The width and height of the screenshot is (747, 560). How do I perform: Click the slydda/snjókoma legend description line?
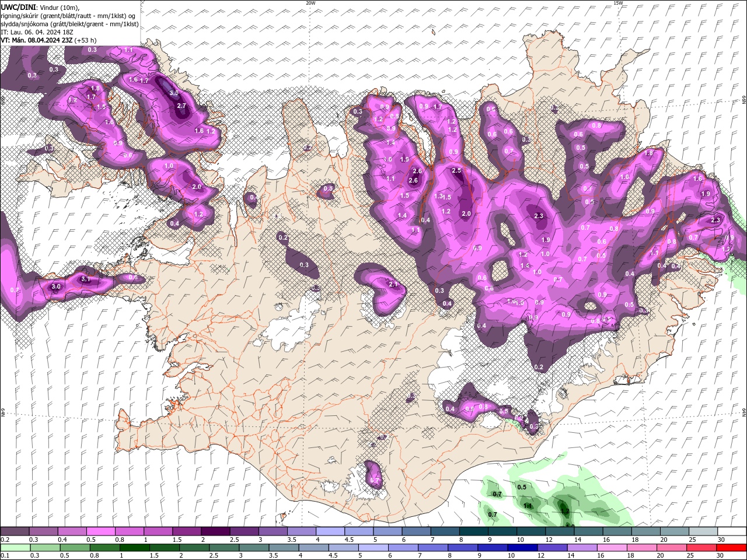click(x=69, y=24)
